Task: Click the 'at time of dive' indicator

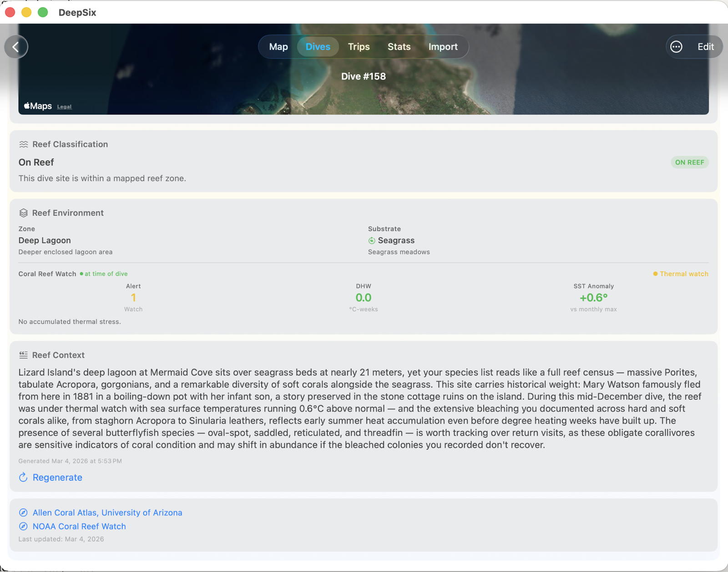Action: 104,274
